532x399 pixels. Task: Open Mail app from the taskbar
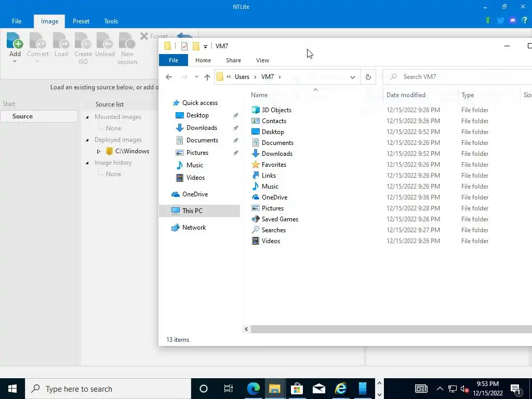coord(319,389)
